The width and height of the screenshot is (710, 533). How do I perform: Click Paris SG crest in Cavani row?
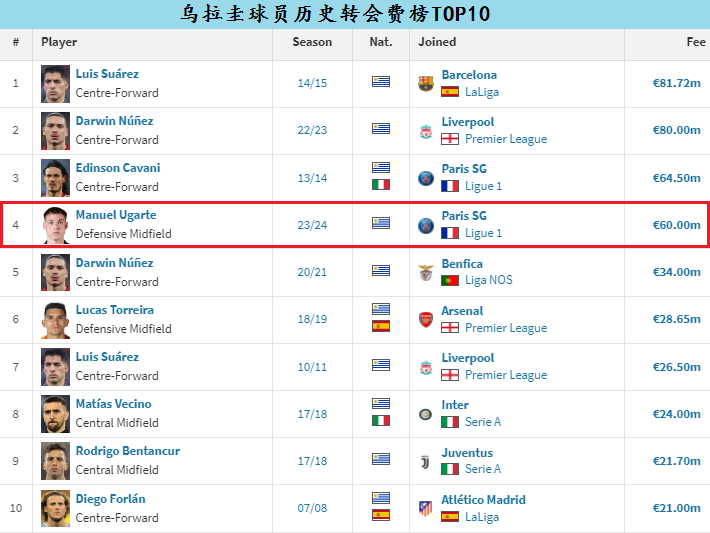(x=426, y=178)
